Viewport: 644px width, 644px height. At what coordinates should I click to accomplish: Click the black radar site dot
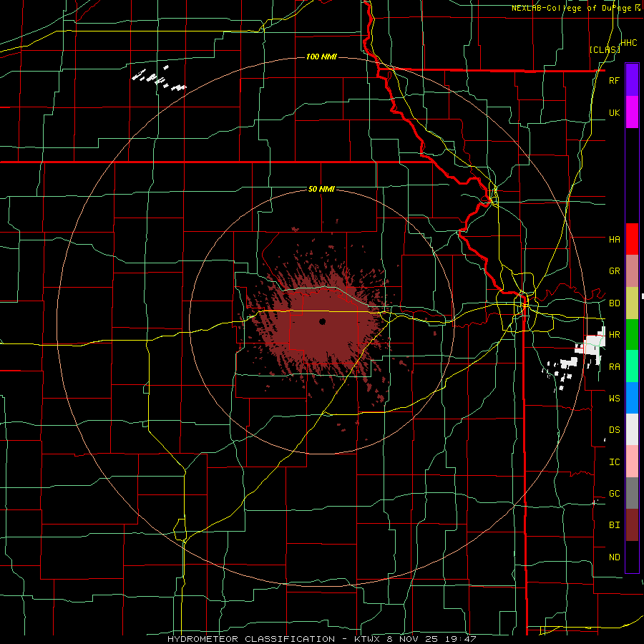click(323, 321)
